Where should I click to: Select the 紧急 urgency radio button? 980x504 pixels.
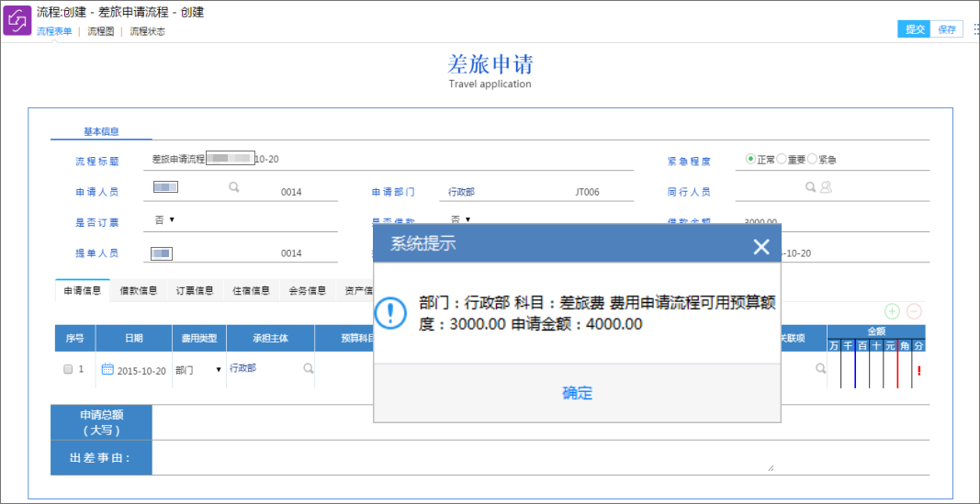click(x=813, y=159)
